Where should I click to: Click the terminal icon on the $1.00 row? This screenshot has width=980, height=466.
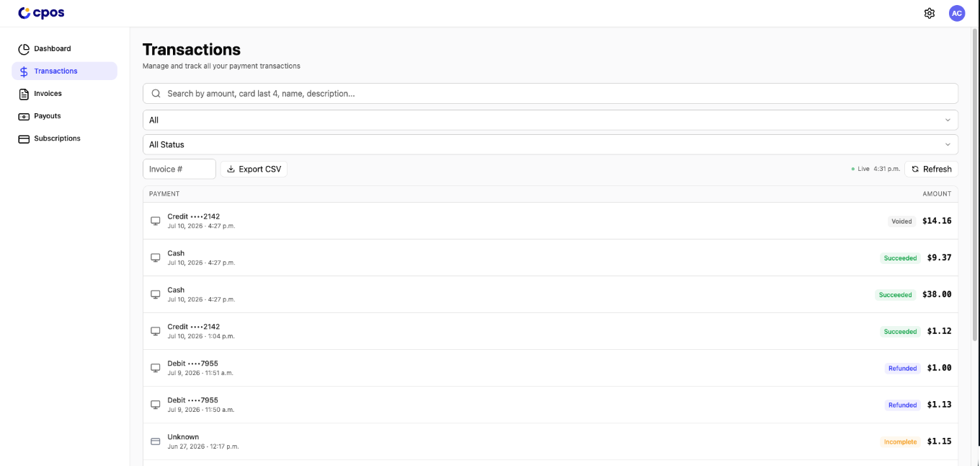click(155, 368)
